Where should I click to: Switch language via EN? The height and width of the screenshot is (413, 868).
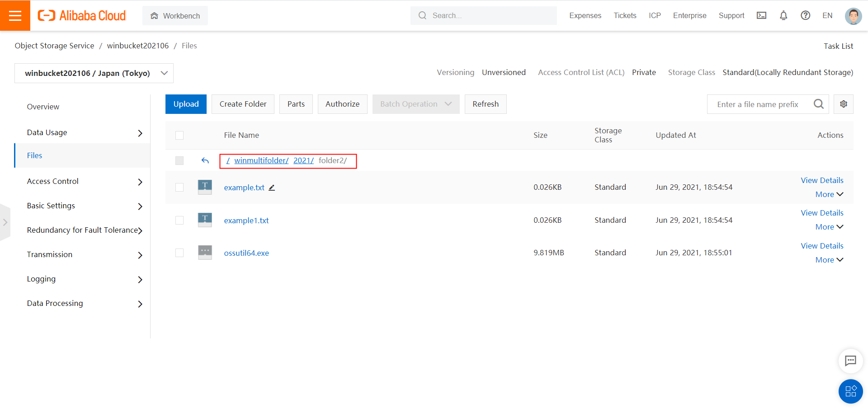tap(827, 15)
